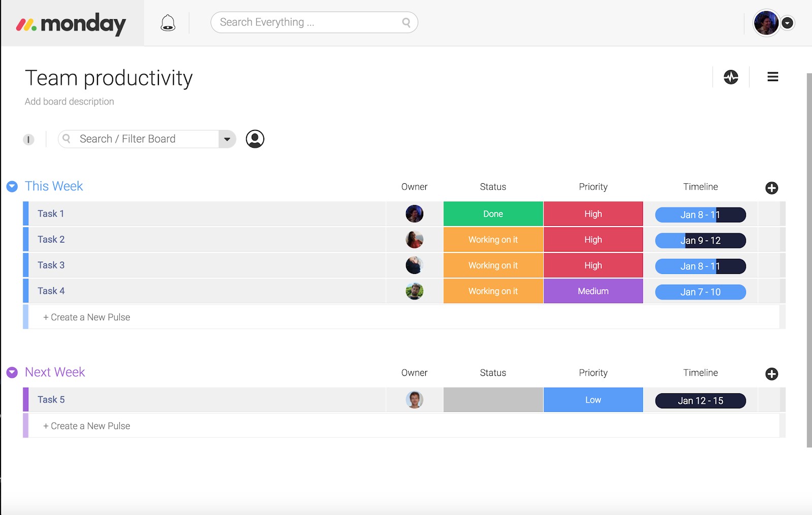Click the This Week group title
Image resolution: width=812 pixels, height=515 pixels.
[54, 186]
